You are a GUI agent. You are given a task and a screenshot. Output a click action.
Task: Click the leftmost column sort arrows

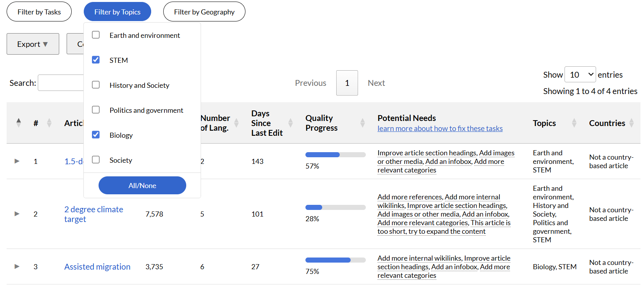[x=18, y=123]
